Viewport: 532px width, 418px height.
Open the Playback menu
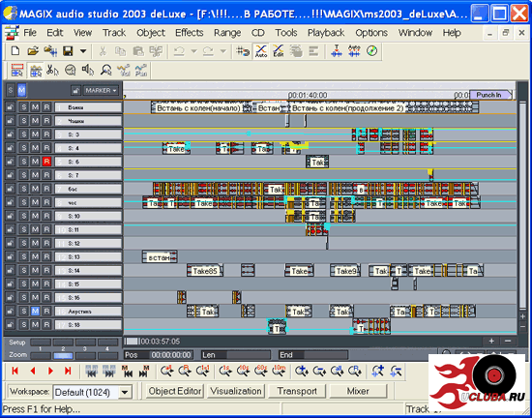coord(326,33)
